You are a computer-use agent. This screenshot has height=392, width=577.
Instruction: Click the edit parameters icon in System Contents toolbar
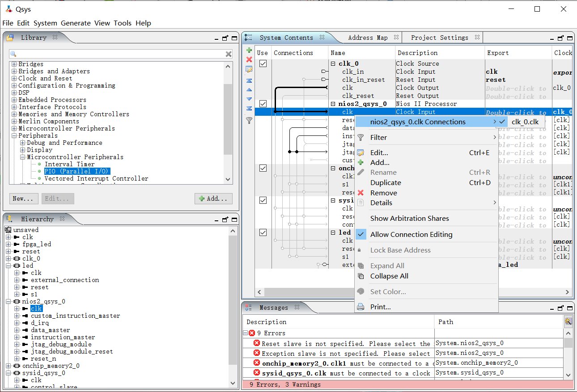pos(249,69)
